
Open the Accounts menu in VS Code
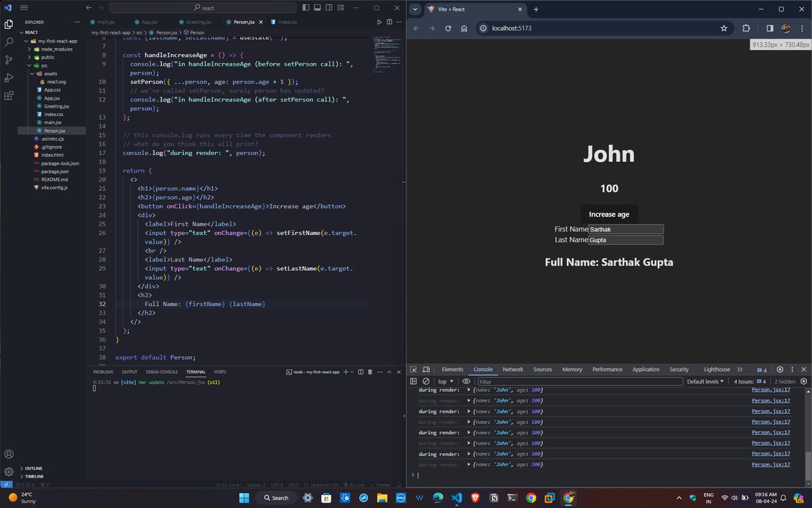[9, 454]
